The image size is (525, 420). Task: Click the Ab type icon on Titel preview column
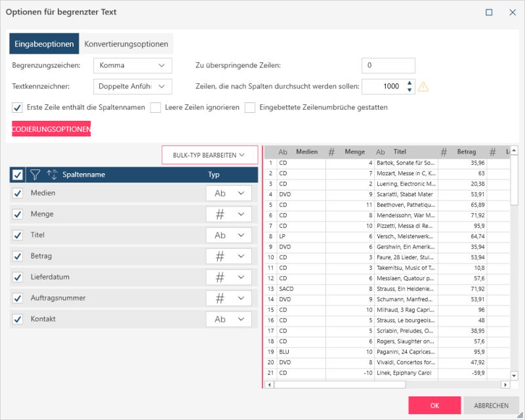tap(380, 152)
